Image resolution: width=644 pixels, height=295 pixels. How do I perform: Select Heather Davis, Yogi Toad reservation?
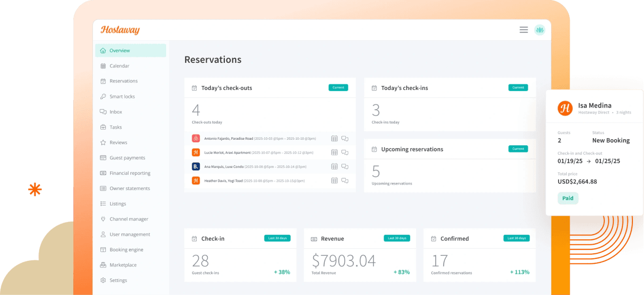click(270, 180)
